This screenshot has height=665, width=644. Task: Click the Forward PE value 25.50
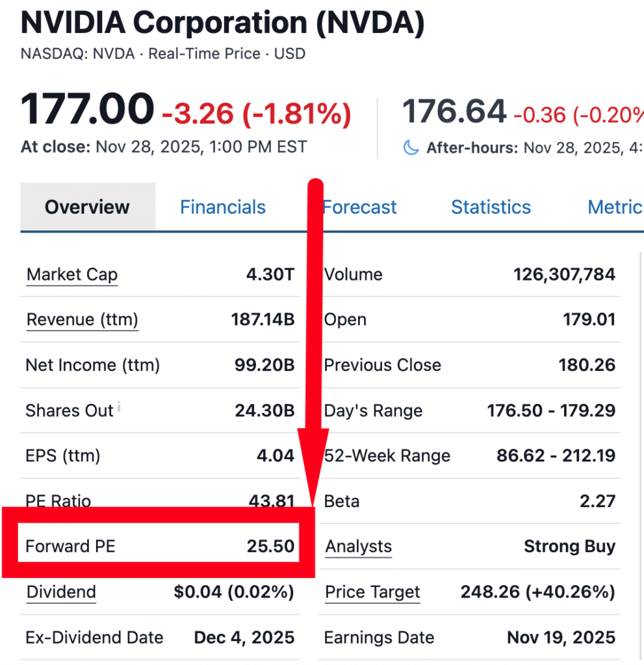pos(270,547)
